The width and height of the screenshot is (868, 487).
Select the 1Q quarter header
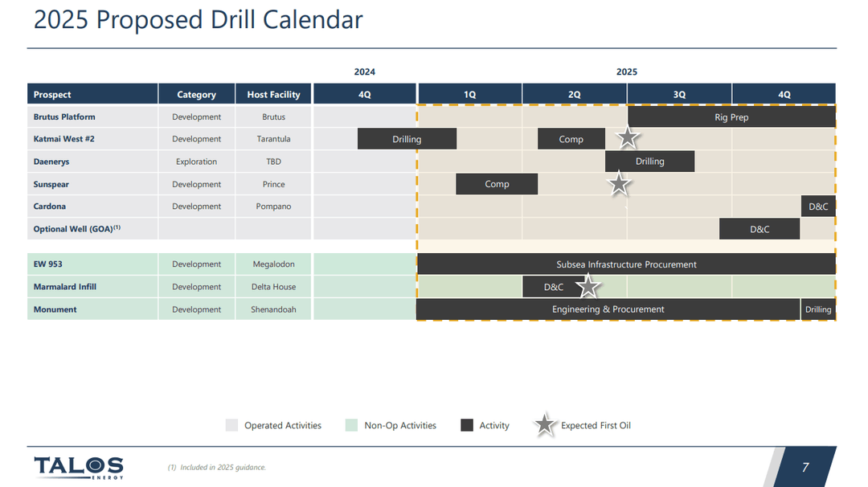pyautogui.click(x=469, y=94)
